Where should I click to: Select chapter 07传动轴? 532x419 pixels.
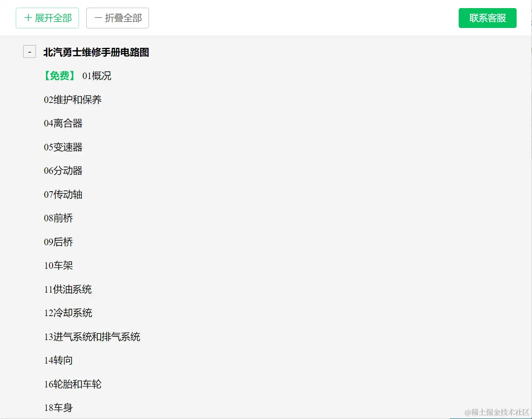tap(63, 195)
